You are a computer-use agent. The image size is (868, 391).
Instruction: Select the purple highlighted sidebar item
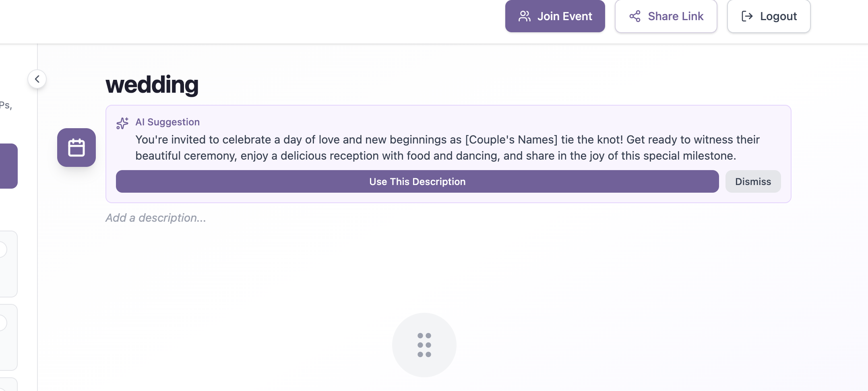pos(8,166)
